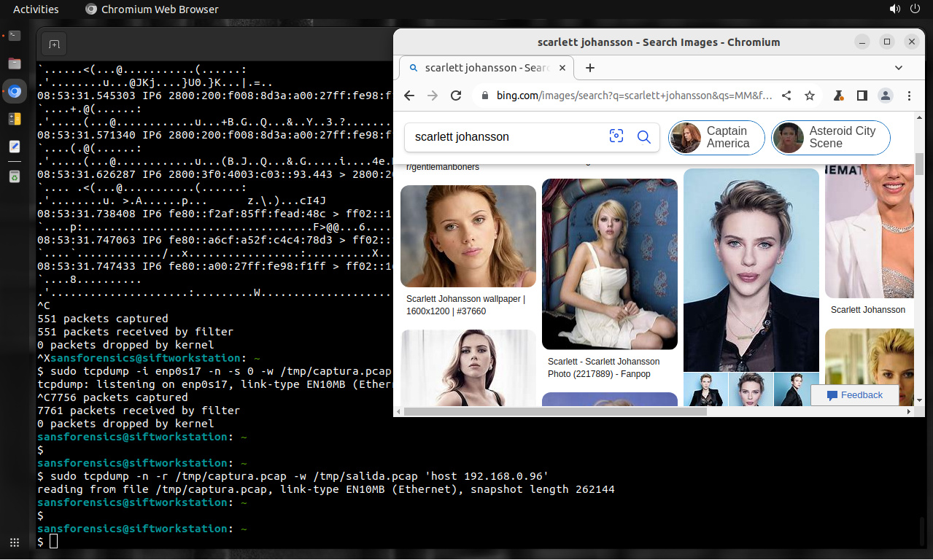Image resolution: width=933 pixels, height=560 pixels.
Task: Go back to the previous page
Action: tap(409, 96)
